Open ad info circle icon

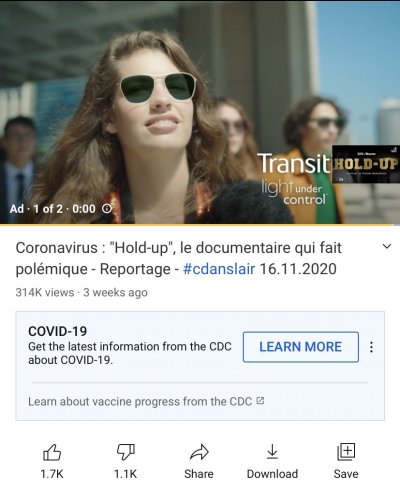pyautogui.click(x=107, y=209)
